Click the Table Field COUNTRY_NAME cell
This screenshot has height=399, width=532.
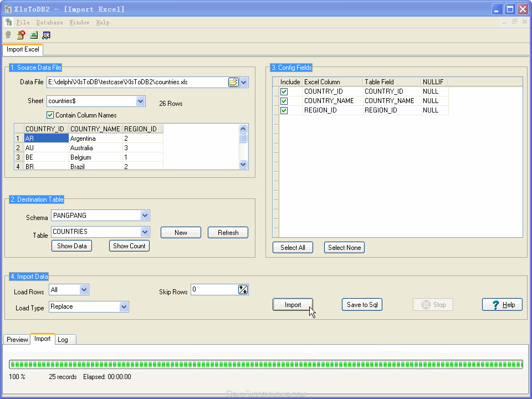point(392,101)
